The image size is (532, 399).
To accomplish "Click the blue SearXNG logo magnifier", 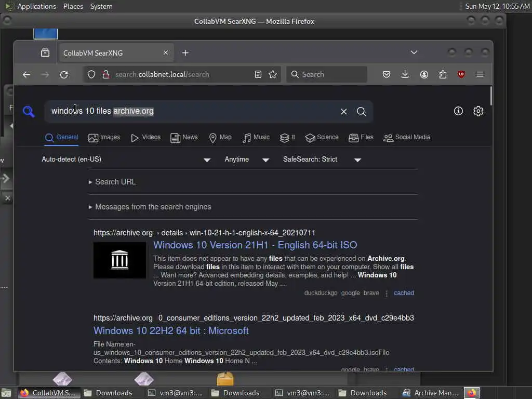I will pos(29,111).
